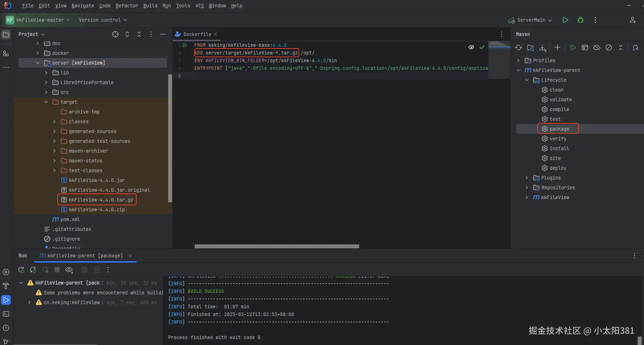This screenshot has width=644, height=345.
Task: Open the Run panel options menu
Action: 635,256
